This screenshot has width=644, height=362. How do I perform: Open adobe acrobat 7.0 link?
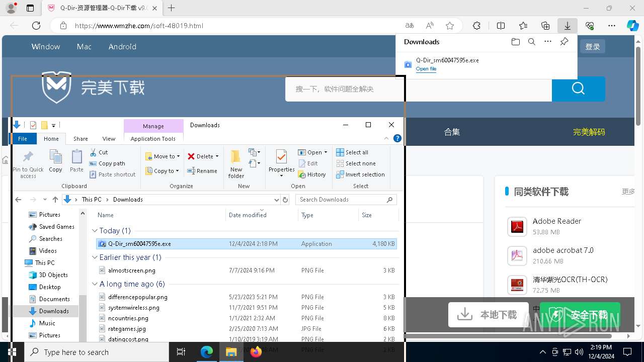pos(563,250)
